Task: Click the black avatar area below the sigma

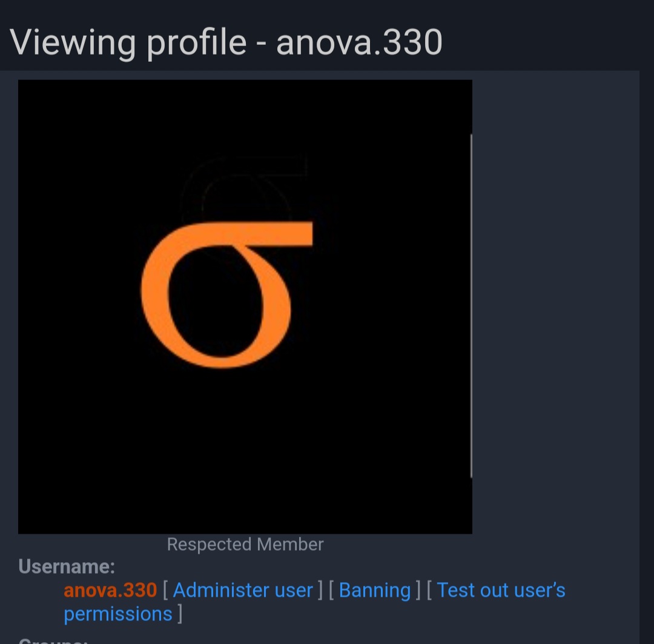Action: pyautogui.click(x=245, y=451)
